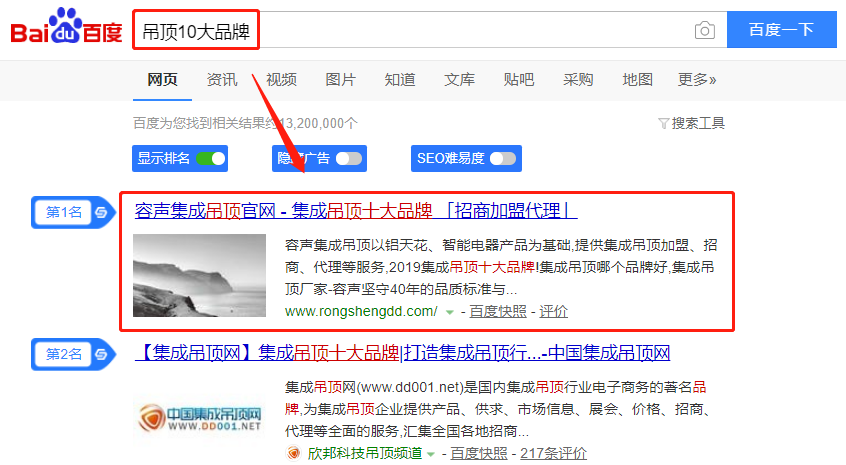Open 容声集成吊顶官网 result title

click(x=356, y=210)
